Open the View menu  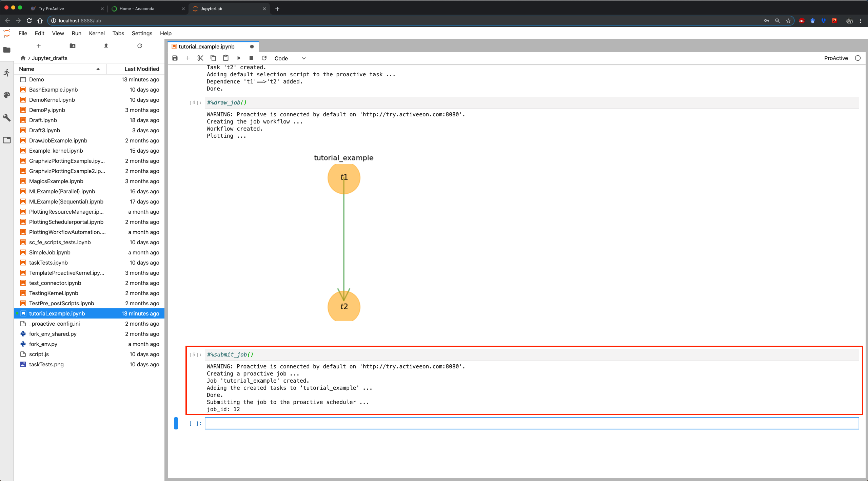58,33
